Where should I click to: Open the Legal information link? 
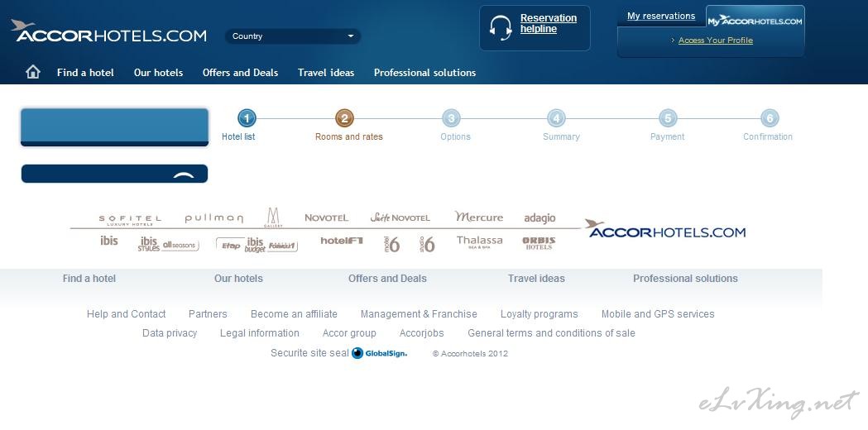click(260, 332)
